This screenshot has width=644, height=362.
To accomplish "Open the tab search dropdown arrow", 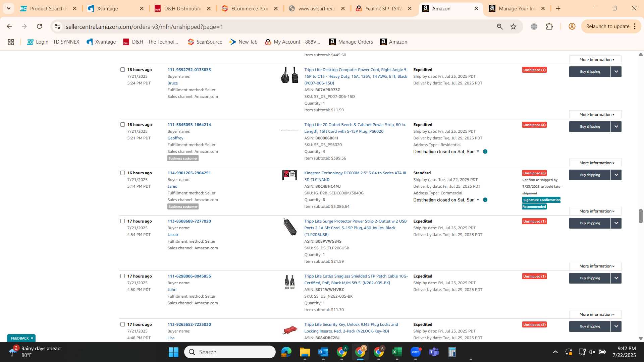I will click(9, 8).
